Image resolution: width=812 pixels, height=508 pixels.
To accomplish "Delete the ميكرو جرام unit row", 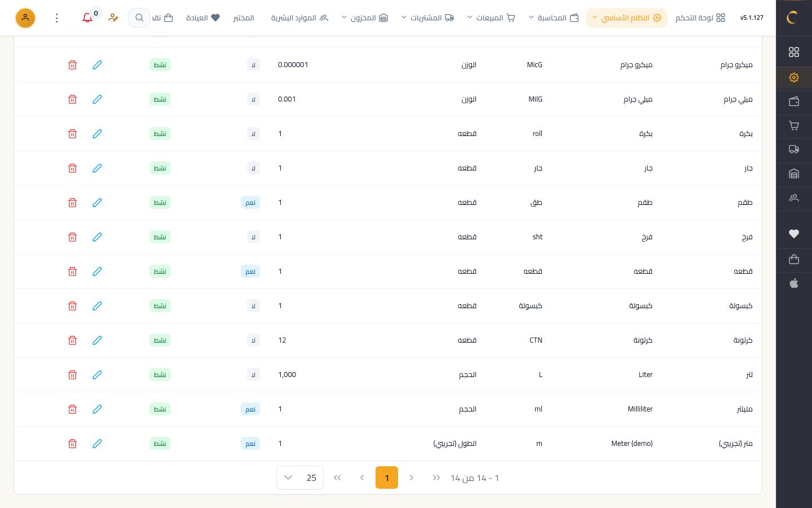I will click(72, 65).
